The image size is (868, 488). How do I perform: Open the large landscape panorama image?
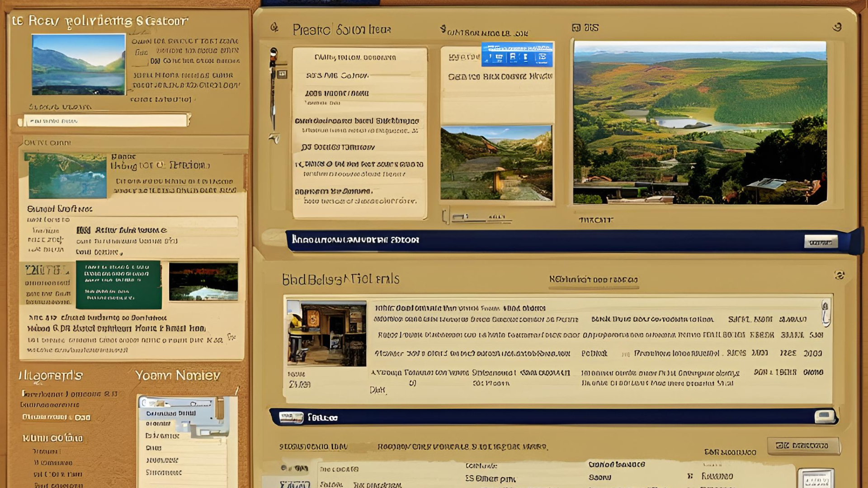[699, 122]
